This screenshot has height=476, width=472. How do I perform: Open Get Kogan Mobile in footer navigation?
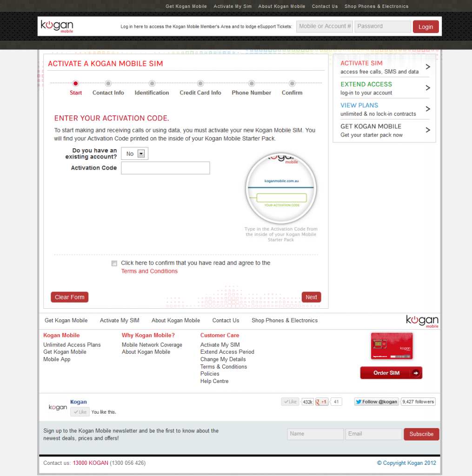coord(66,321)
